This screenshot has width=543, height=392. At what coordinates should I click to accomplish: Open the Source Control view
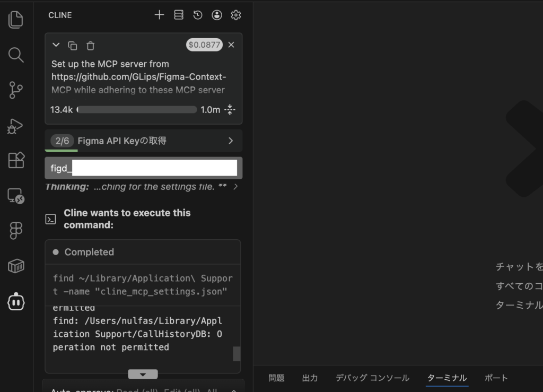(x=16, y=90)
